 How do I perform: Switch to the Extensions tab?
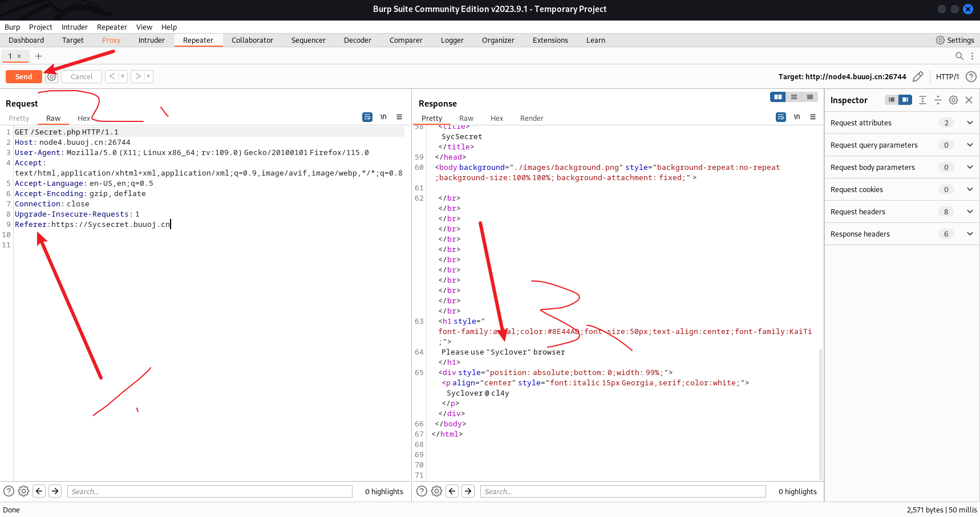pyautogui.click(x=550, y=40)
